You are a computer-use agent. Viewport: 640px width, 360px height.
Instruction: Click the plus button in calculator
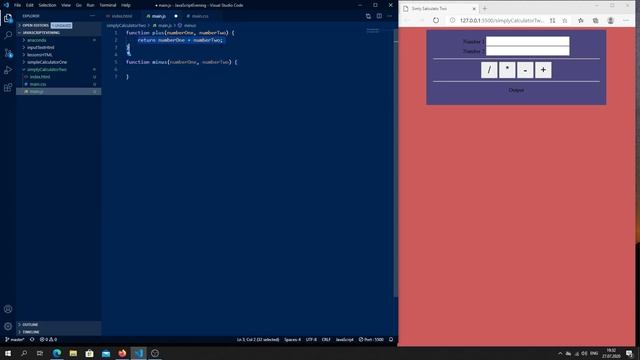point(543,70)
